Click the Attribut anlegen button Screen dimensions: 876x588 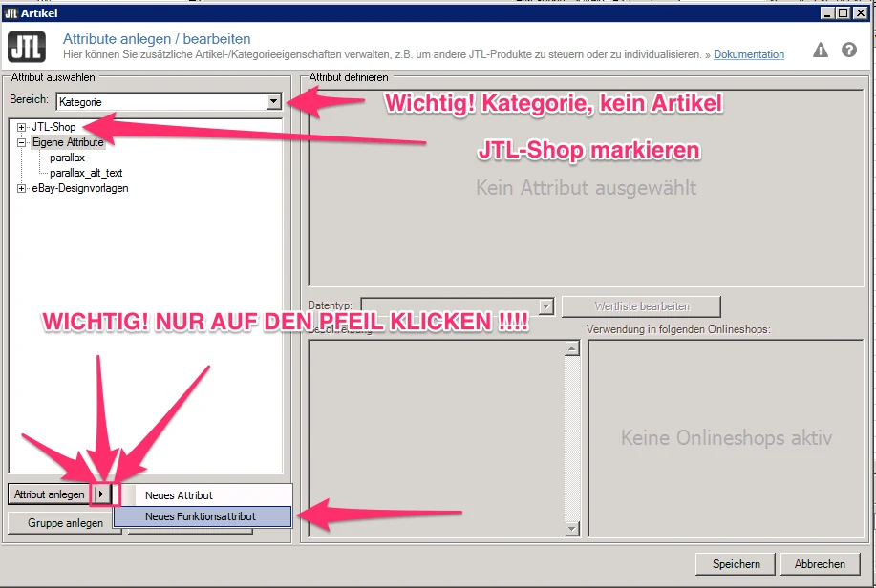tap(49, 494)
